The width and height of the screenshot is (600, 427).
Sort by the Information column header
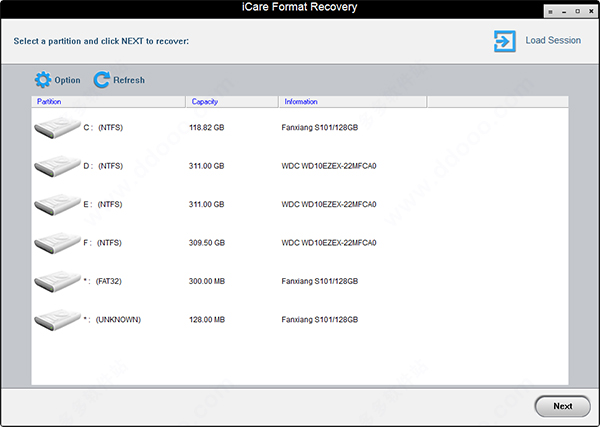point(352,102)
